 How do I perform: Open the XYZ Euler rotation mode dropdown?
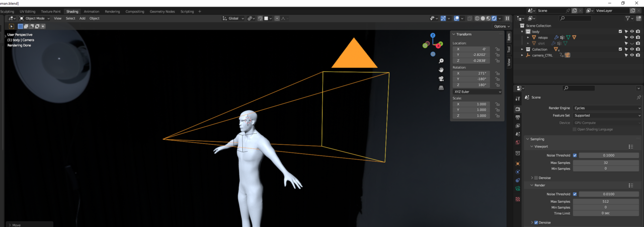pyautogui.click(x=477, y=92)
